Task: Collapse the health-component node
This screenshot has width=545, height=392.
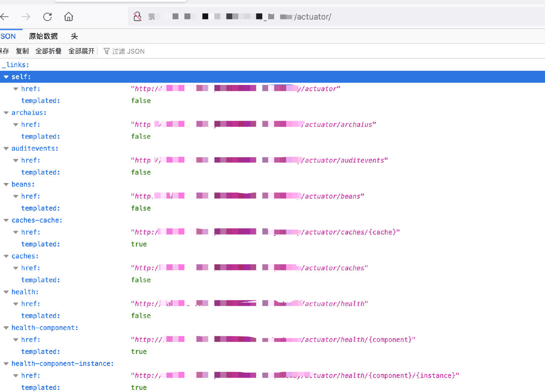Action: (6, 328)
